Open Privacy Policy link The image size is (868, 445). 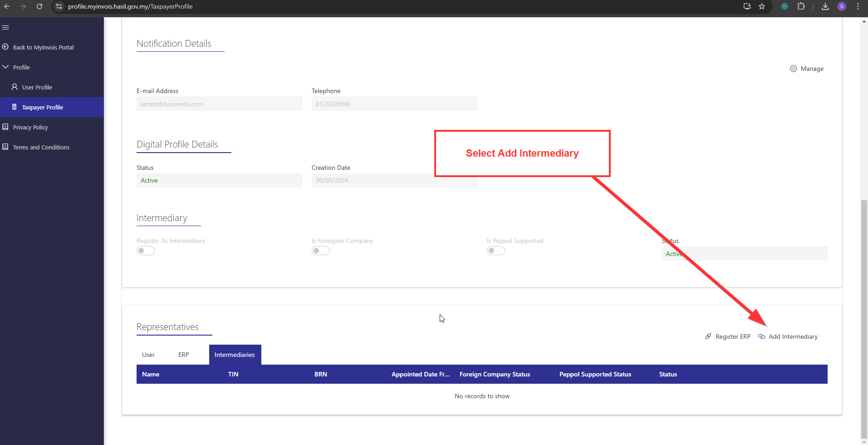point(30,127)
